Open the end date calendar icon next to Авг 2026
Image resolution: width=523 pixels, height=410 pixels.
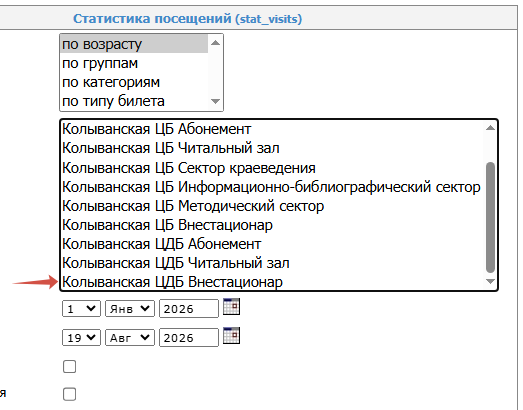click(231, 335)
